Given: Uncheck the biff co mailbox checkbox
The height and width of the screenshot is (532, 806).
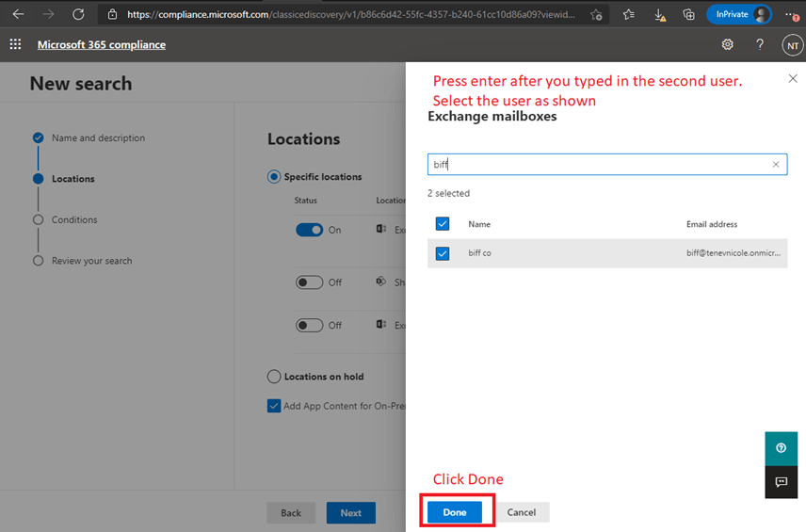Looking at the screenshot, I should click(442, 253).
